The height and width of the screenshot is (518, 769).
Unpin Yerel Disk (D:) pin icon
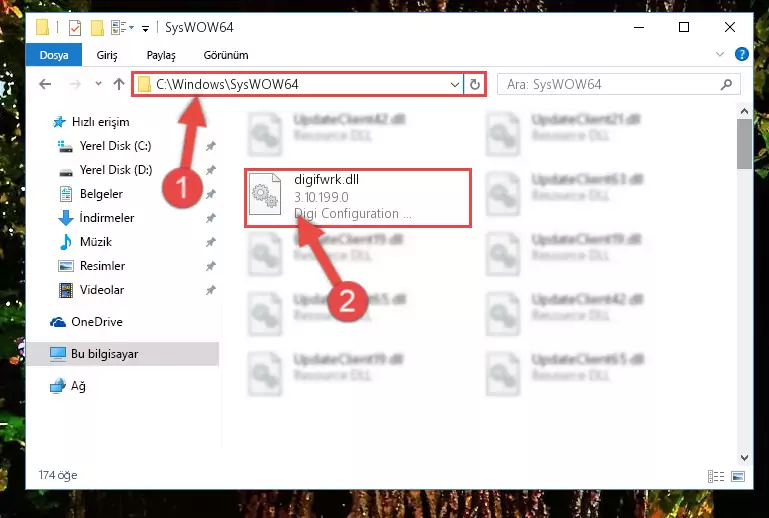[211, 170]
